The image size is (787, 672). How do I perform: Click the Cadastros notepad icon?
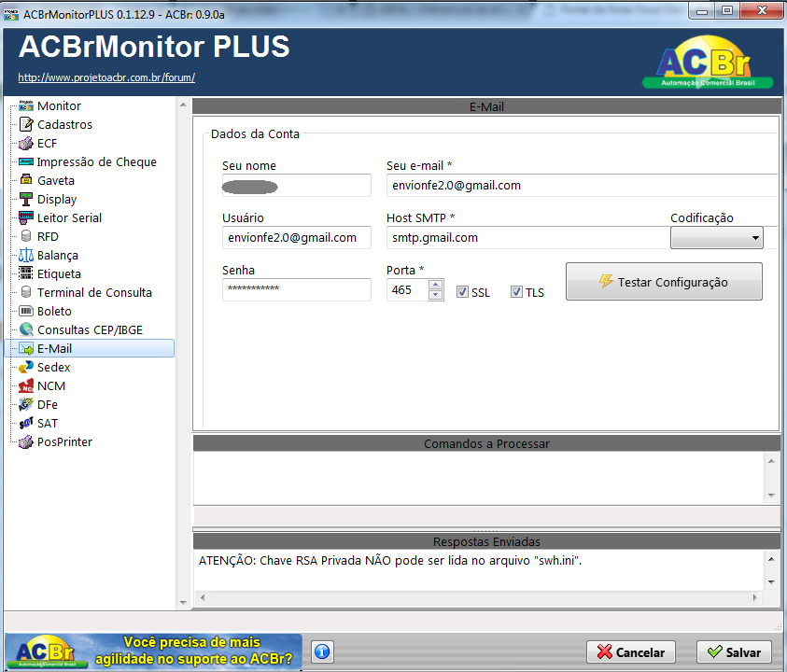(26, 124)
